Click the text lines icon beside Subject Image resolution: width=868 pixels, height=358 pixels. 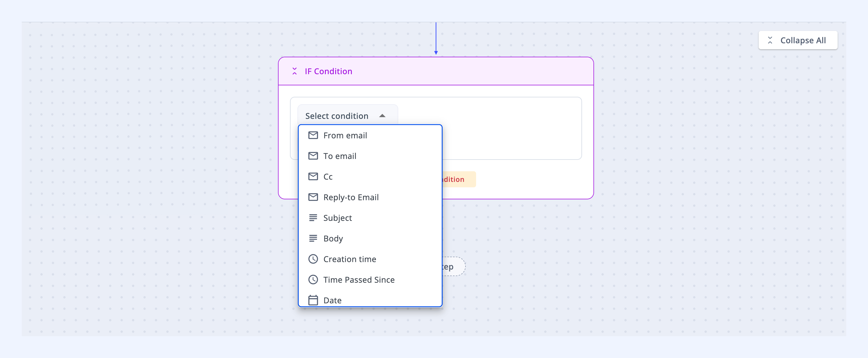(x=313, y=218)
